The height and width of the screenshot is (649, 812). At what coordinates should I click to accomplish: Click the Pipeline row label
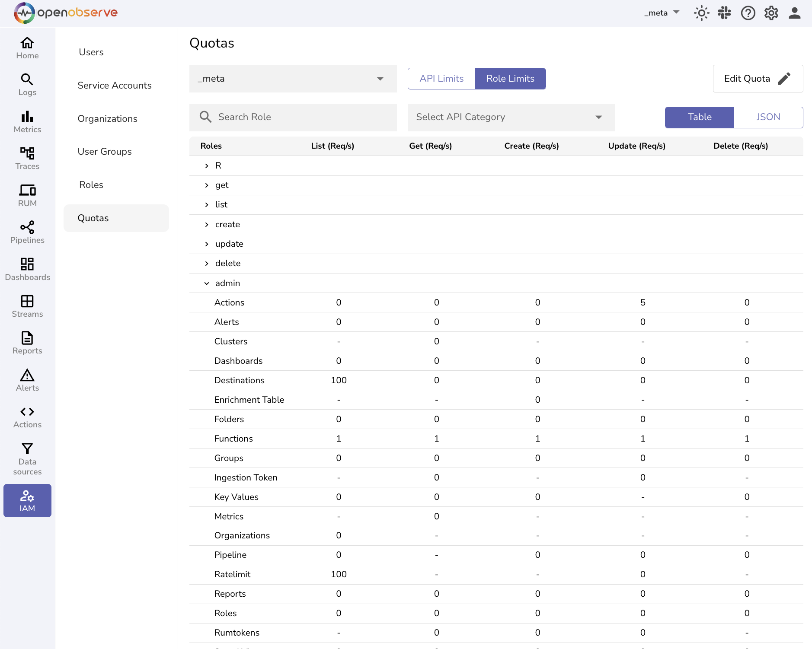(230, 555)
